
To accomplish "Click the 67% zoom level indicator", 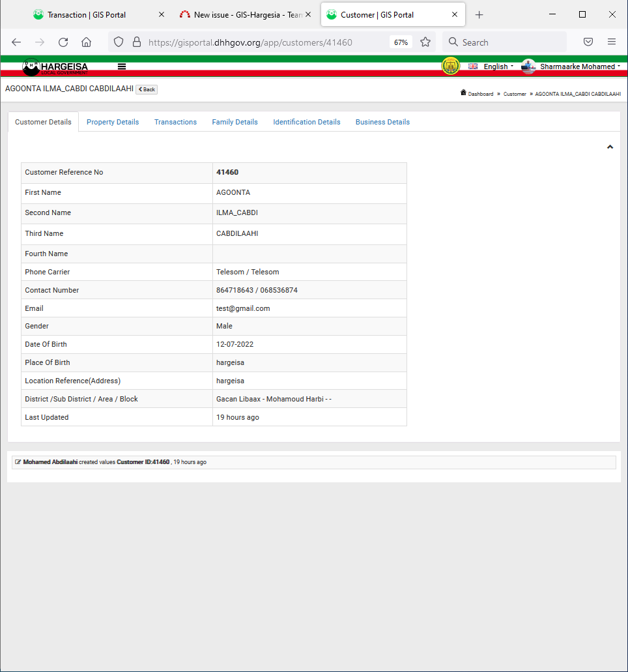I will (401, 42).
